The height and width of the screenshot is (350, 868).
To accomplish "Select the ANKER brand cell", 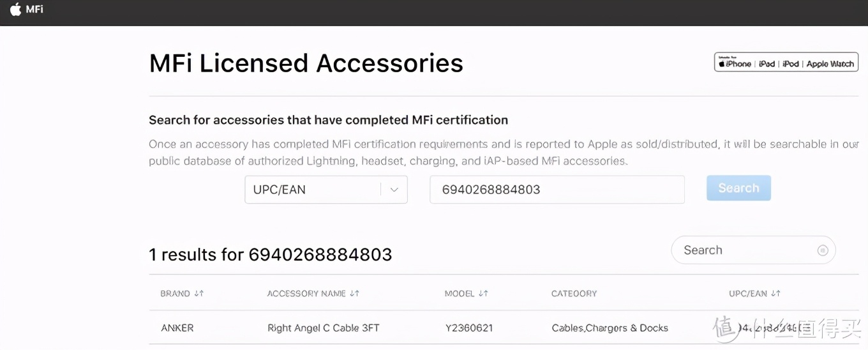I will [177, 328].
